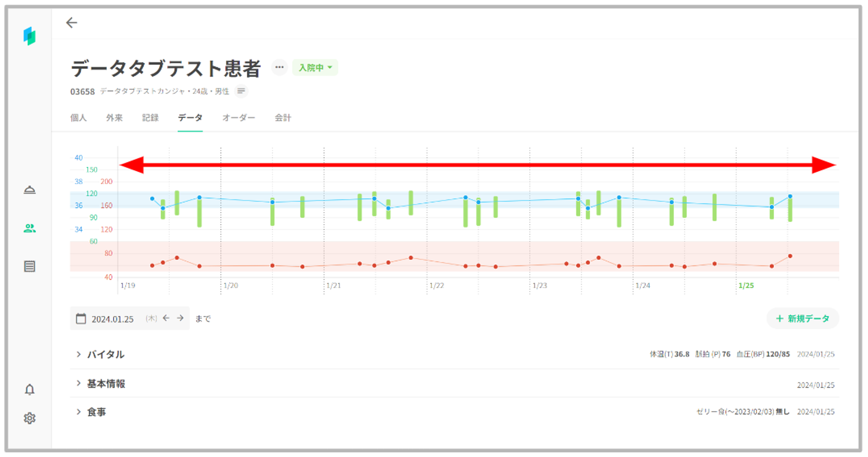The width and height of the screenshot is (868, 457).
Task: Switch to the オーダー tab
Action: [239, 118]
